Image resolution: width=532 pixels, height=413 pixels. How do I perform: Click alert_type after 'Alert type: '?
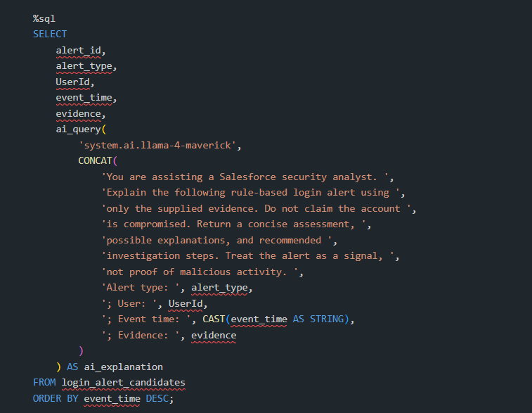(x=219, y=288)
